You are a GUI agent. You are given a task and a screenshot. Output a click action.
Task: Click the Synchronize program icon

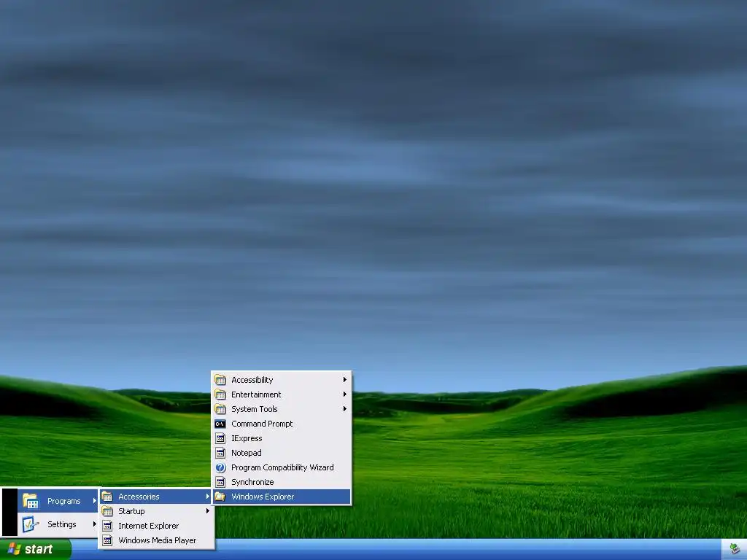click(x=220, y=482)
